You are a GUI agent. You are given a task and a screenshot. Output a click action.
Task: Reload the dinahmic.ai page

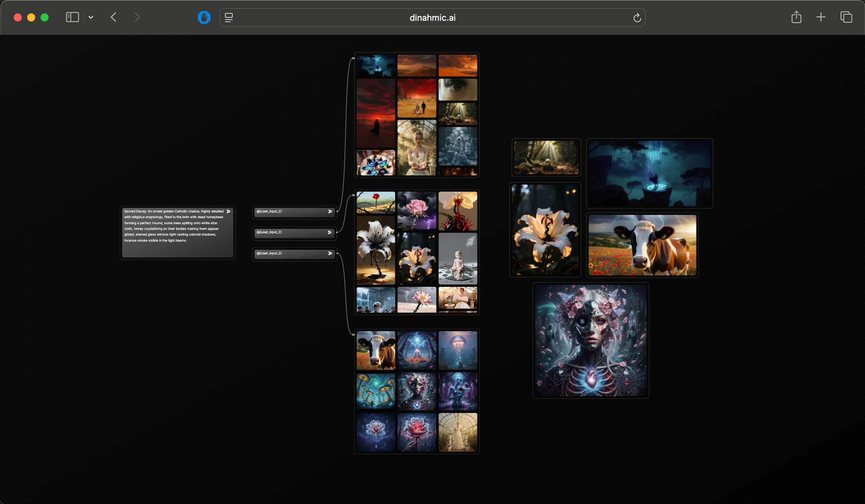pos(637,18)
